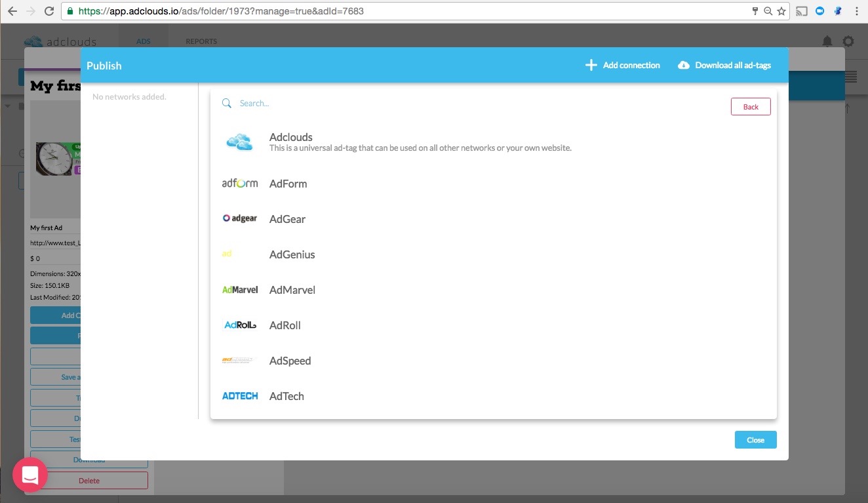Screen dimensions: 868x503
Task: Choose the AdTech network name
Action: click(x=286, y=396)
